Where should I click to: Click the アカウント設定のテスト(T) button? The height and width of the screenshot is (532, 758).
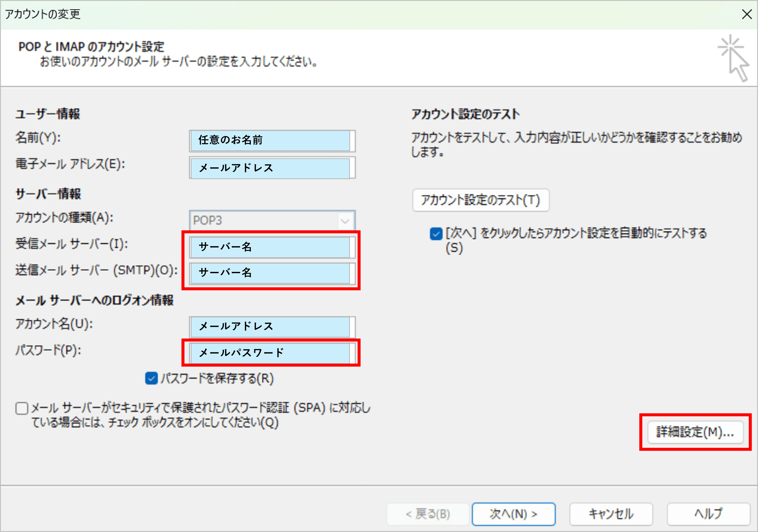tap(481, 200)
